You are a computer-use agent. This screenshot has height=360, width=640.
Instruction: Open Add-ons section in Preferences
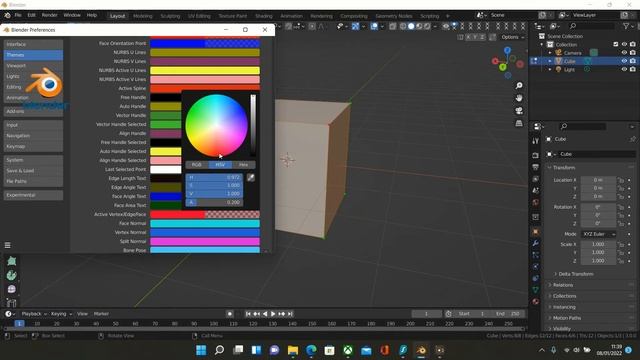tap(33, 111)
